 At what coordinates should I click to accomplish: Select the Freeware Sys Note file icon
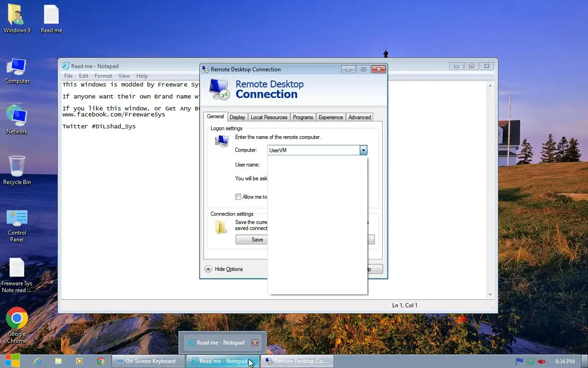17,275
